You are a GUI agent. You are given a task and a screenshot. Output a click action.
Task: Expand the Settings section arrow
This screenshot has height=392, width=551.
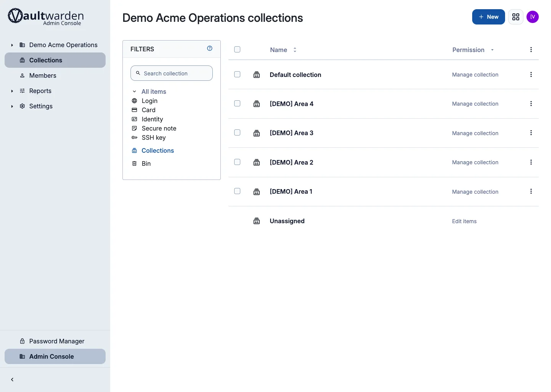point(12,106)
